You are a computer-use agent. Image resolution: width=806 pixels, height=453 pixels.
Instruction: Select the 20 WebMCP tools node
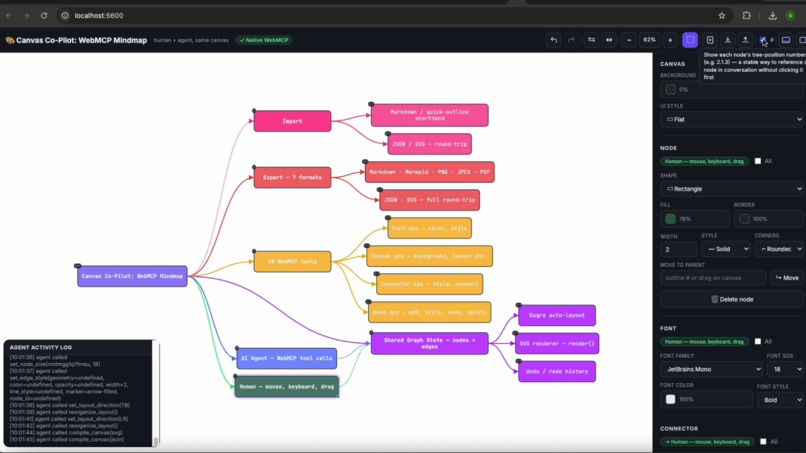click(292, 261)
